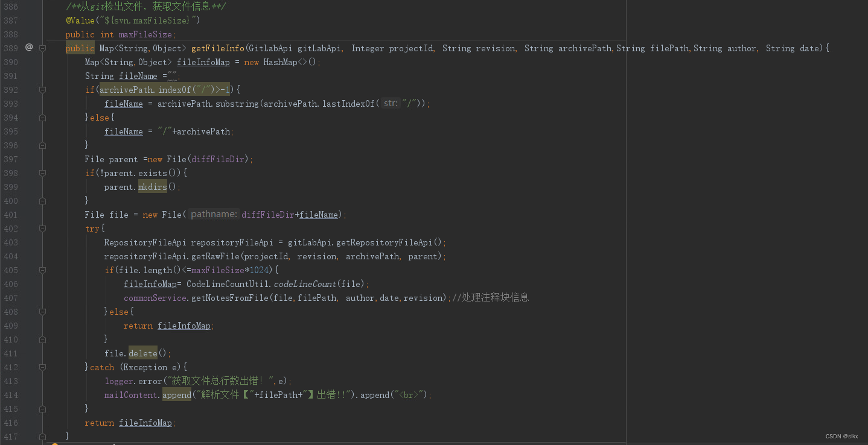This screenshot has height=445, width=868.
Task: Click the logger.error statement on line 413
Action: point(198,381)
